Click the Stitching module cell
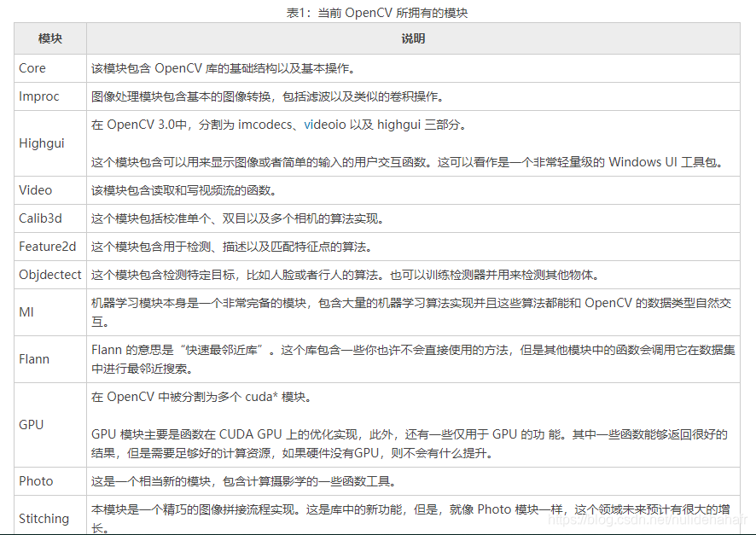The width and height of the screenshot is (756, 535). pyautogui.click(x=50, y=515)
